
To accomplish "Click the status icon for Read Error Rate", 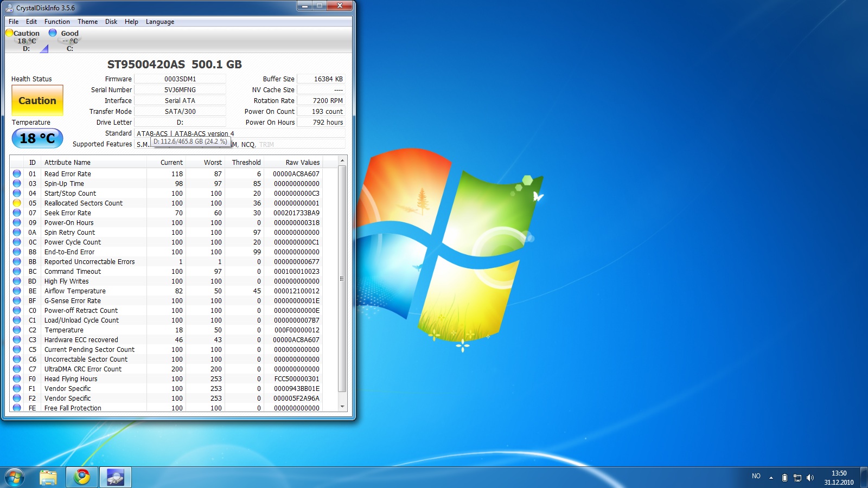I will [x=17, y=174].
